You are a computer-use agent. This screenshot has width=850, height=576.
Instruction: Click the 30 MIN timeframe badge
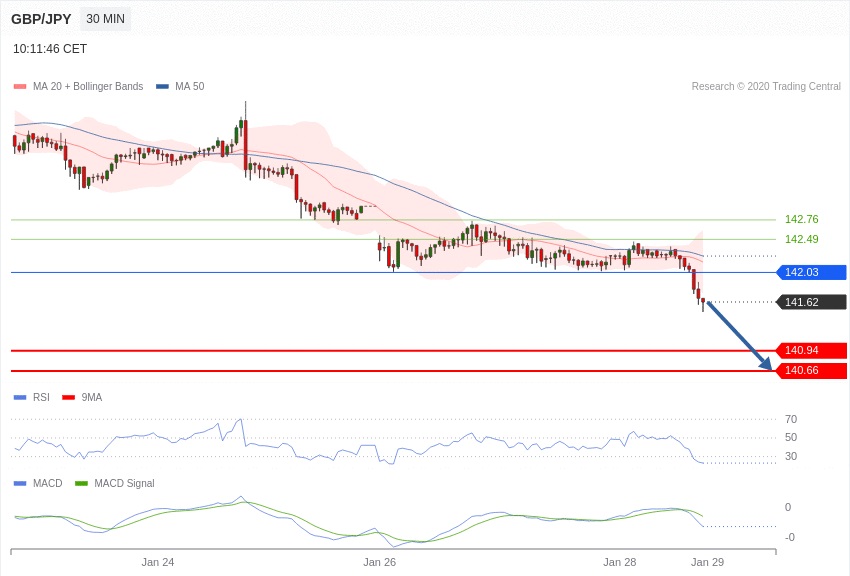click(105, 19)
